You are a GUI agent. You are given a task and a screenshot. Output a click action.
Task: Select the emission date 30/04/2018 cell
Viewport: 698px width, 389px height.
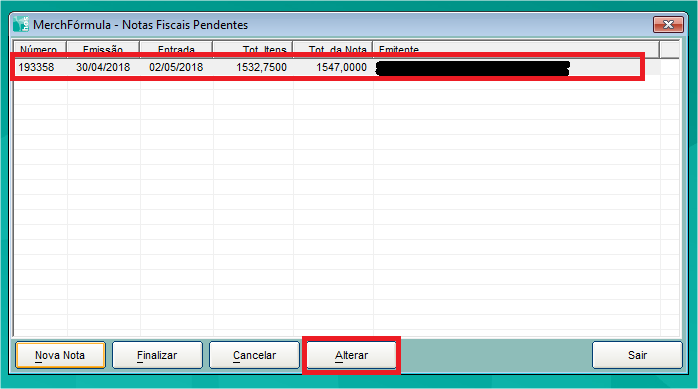tap(104, 67)
